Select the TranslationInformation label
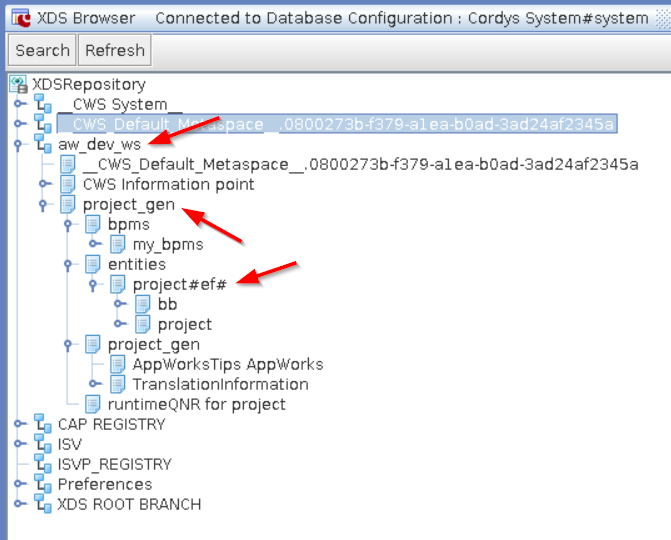Viewport: 671px width, 540px height. [220, 385]
